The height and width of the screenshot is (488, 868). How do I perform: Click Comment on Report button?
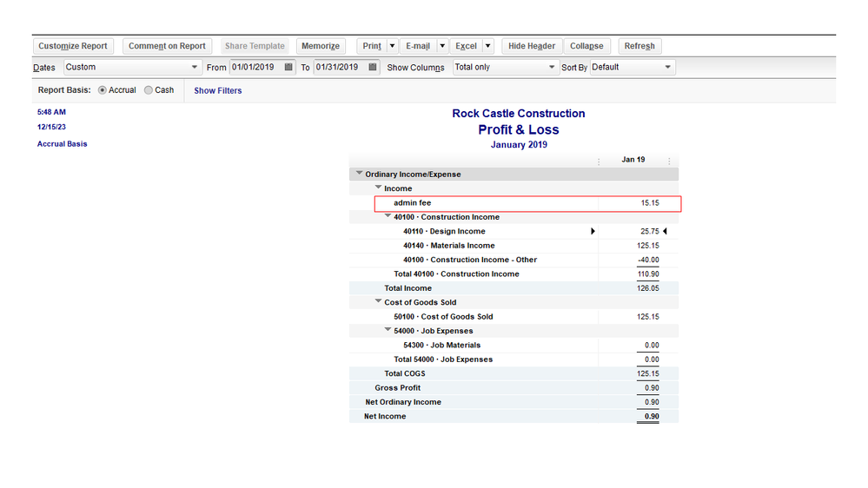point(167,46)
